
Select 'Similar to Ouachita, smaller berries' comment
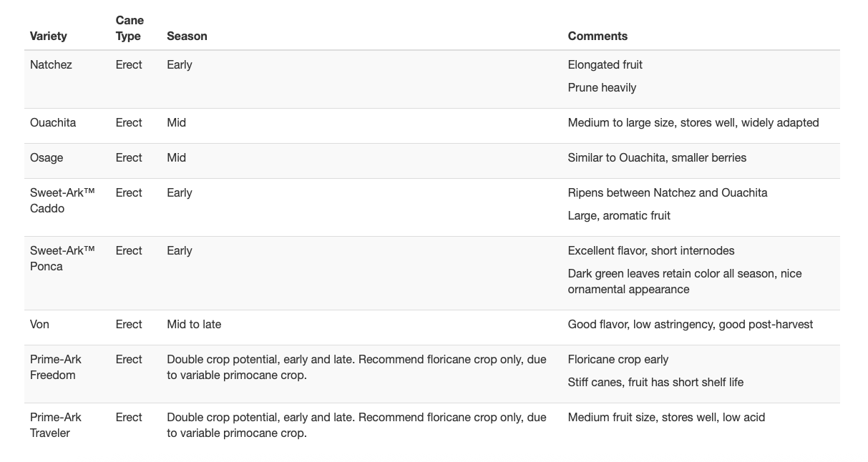(657, 157)
